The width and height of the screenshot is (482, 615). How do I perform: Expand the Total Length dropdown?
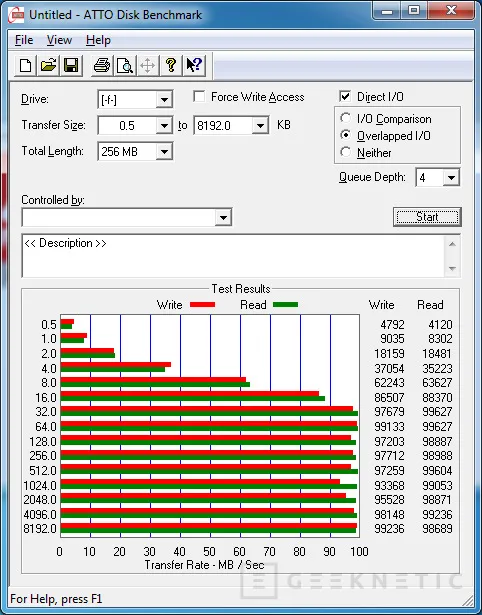click(x=164, y=152)
